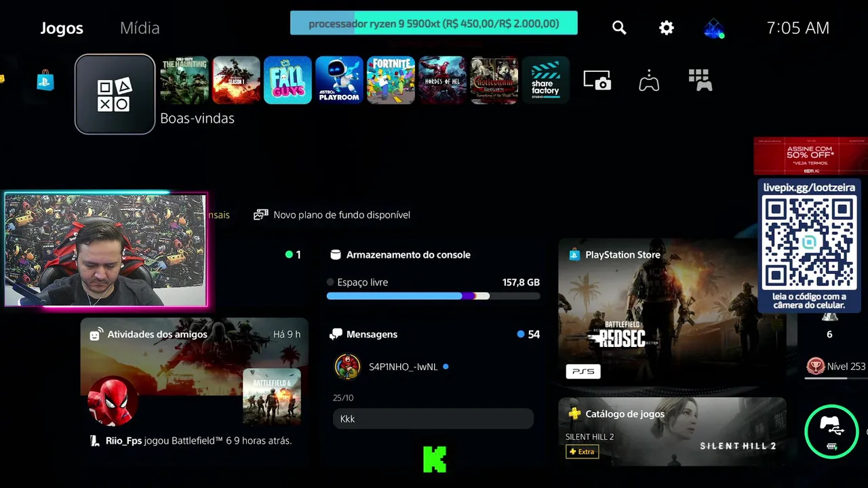Click the S4P1NHO_-lwNL avatar icon
Viewport: 868px width, 488px height.
(x=347, y=367)
